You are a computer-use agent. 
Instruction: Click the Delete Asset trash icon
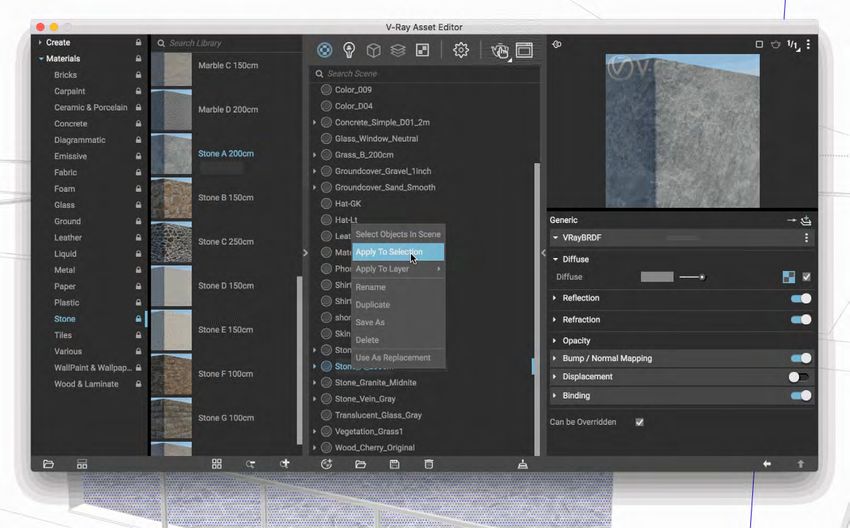(x=429, y=464)
